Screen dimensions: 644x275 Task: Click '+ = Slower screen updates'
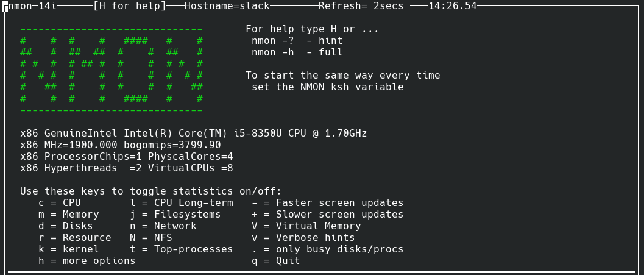tap(328, 215)
